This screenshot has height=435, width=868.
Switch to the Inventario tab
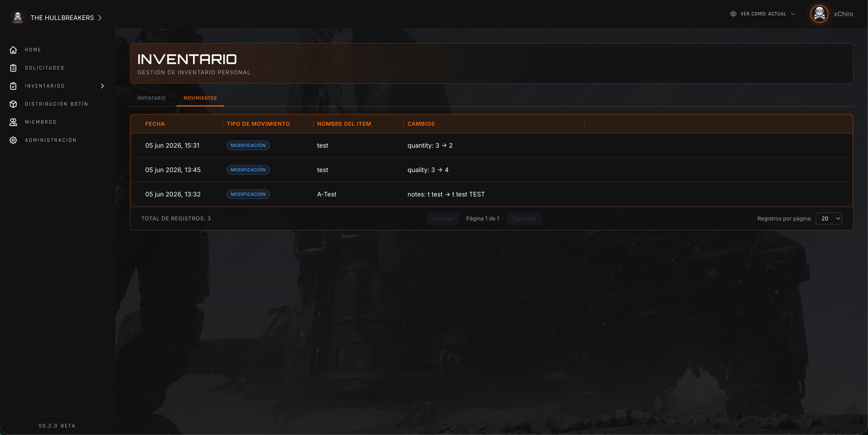point(151,98)
